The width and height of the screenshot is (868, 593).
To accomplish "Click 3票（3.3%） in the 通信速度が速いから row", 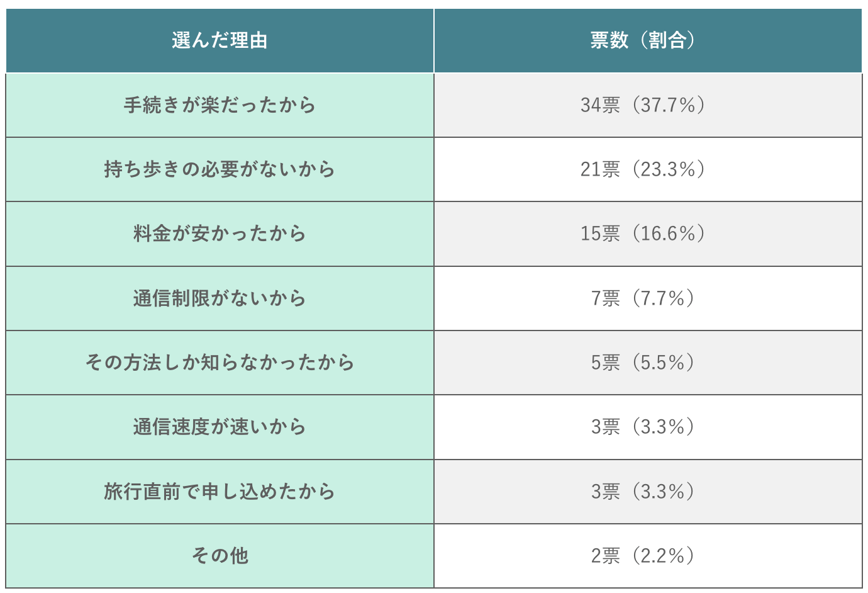I will tap(643, 427).
